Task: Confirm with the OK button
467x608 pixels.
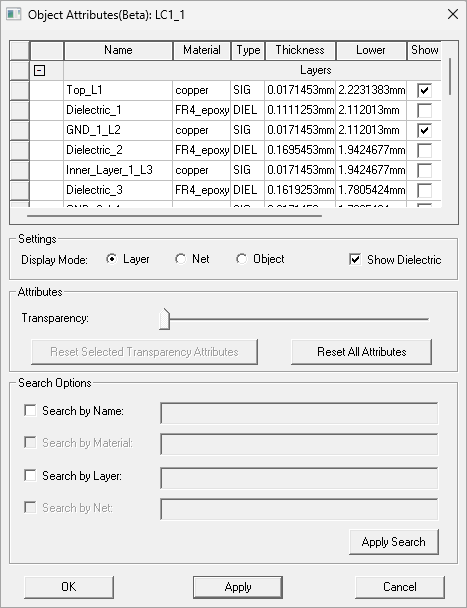Action: [69, 587]
